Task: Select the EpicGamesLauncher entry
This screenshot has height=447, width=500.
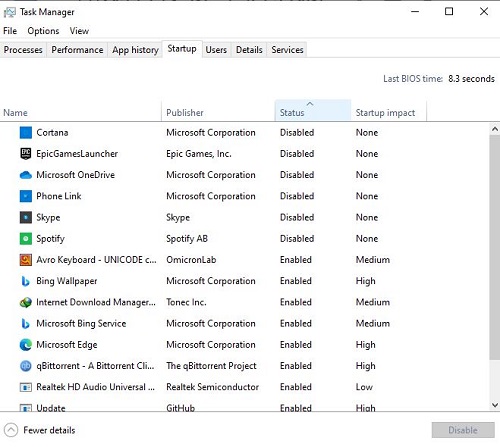Action: click(77, 154)
